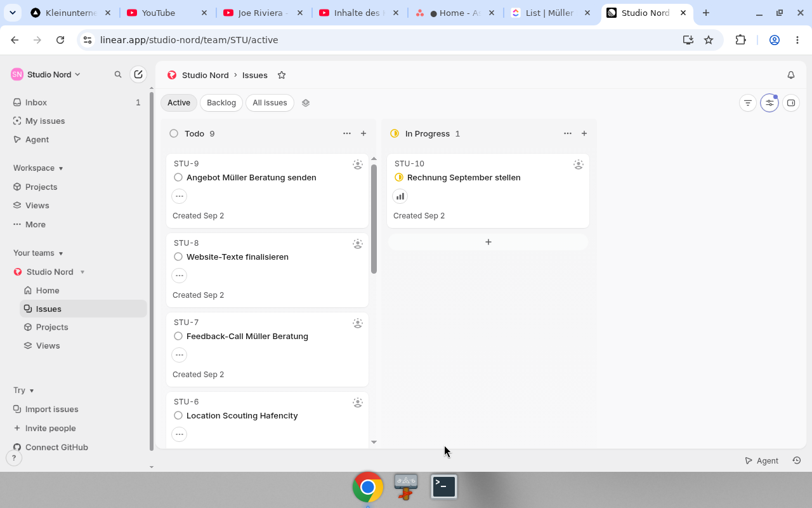Screen dimensions: 812x508
Task: Change status circle of Location Scouting Hafencity
Action: coord(178,415)
